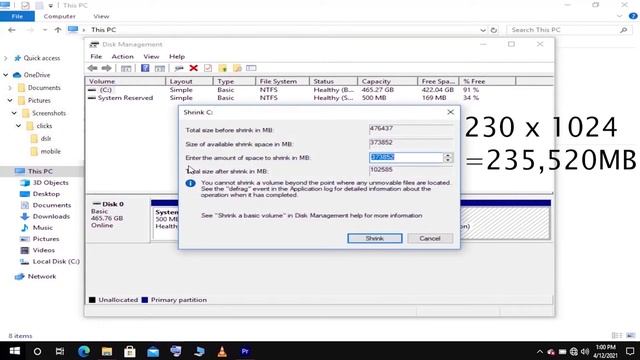The width and height of the screenshot is (640, 360).
Task: Open the notification center icon
Action: click(631, 351)
